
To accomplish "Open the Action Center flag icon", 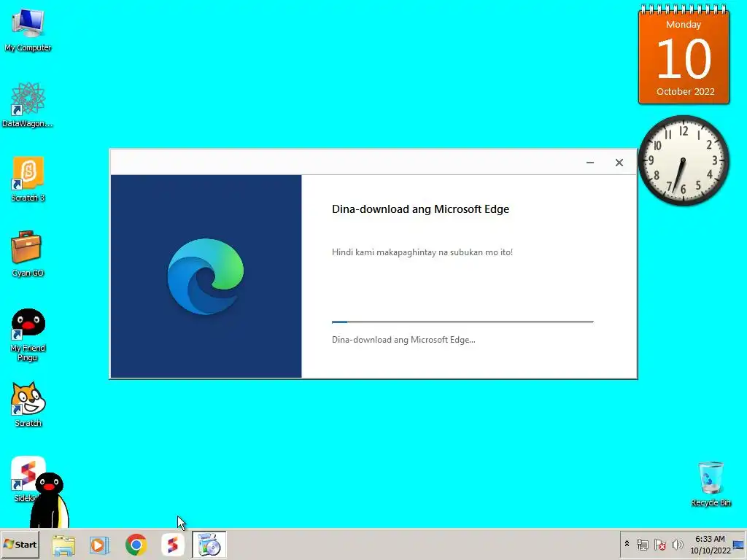I will coord(659,544).
